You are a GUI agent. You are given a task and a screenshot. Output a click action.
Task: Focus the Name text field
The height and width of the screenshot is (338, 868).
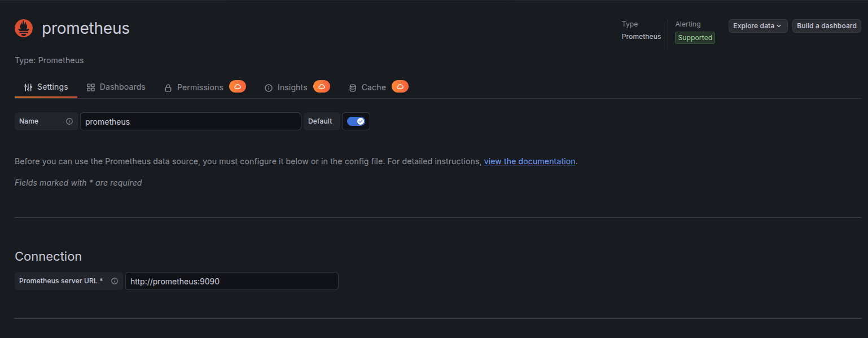pos(190,122)
